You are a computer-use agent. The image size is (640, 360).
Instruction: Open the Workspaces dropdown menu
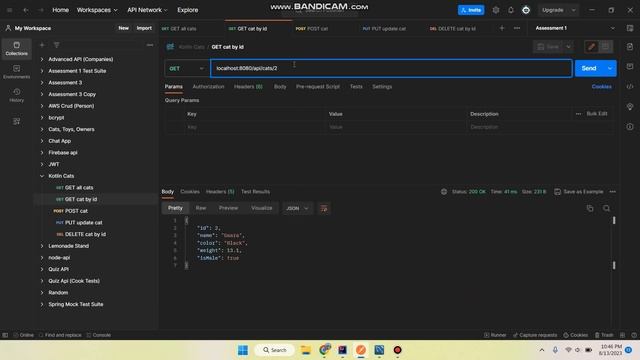pyautogui.click(x=97, y=10)
